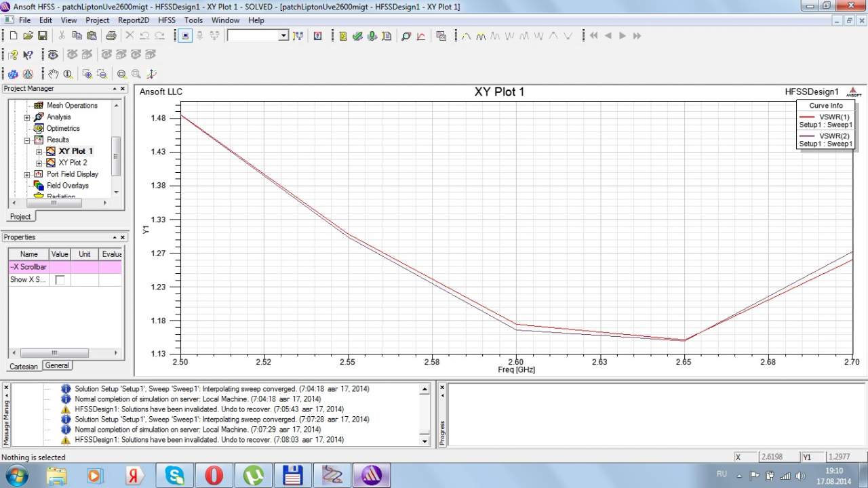Open the HFSS menu

[166, 20]
